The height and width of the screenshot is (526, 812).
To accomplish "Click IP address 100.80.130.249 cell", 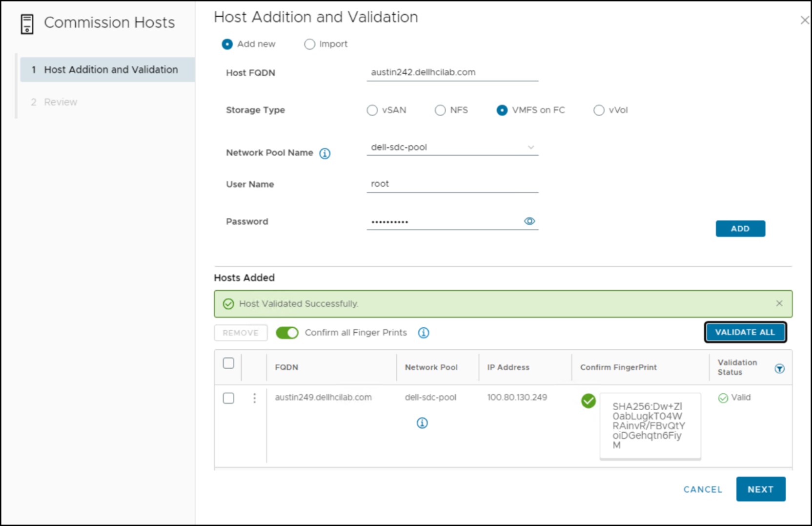I will point(517,398).
